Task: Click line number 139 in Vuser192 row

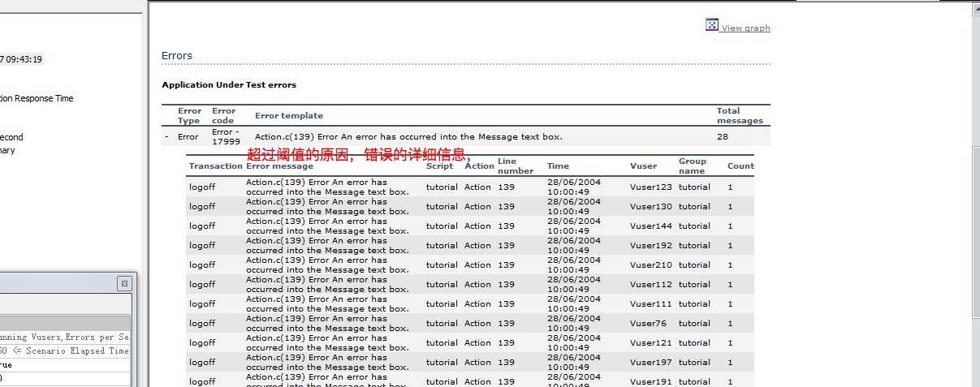Action: pos(506,246)
